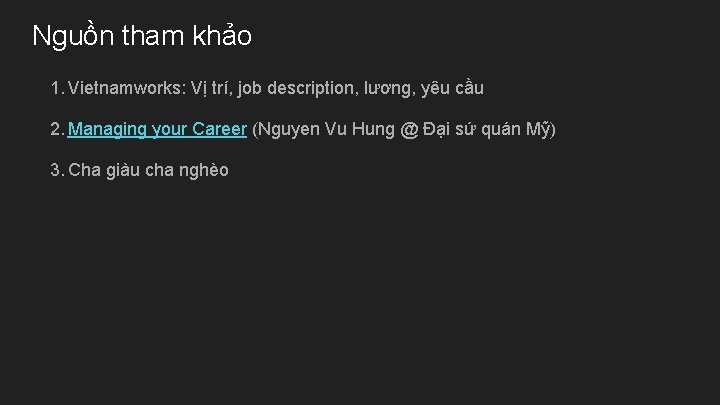
Task: Click the slide title Nguồn tham khảo
Action: [142, 35]
